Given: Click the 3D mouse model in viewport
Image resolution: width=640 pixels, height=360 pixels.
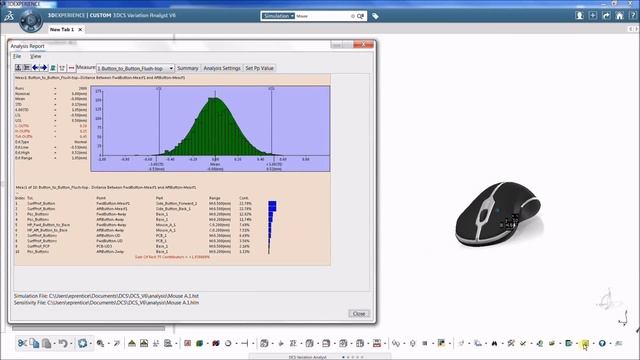Looking at the screenshot, I should [x=499, y=214].
